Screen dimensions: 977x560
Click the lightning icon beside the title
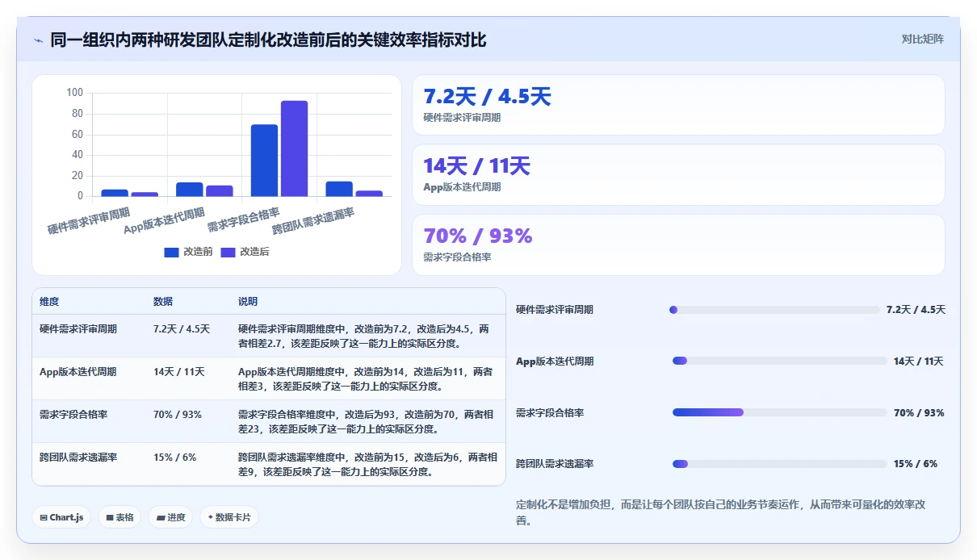pyautogui.click(x=38, y=40)
